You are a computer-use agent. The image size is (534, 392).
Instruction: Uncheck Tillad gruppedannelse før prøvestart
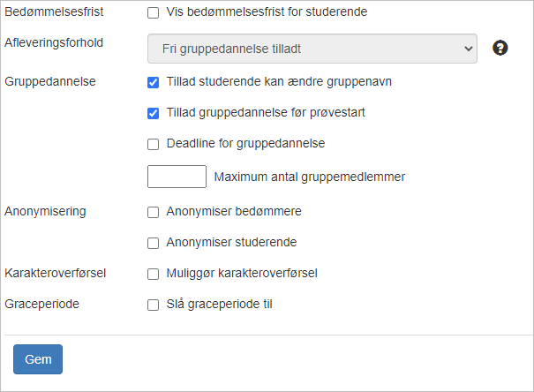coord(153,113)
